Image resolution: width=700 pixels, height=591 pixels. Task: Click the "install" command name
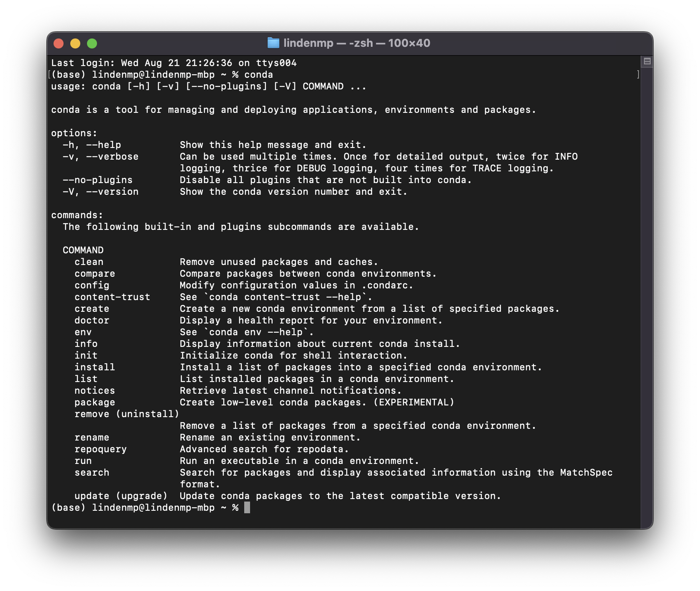click(95, 367)
